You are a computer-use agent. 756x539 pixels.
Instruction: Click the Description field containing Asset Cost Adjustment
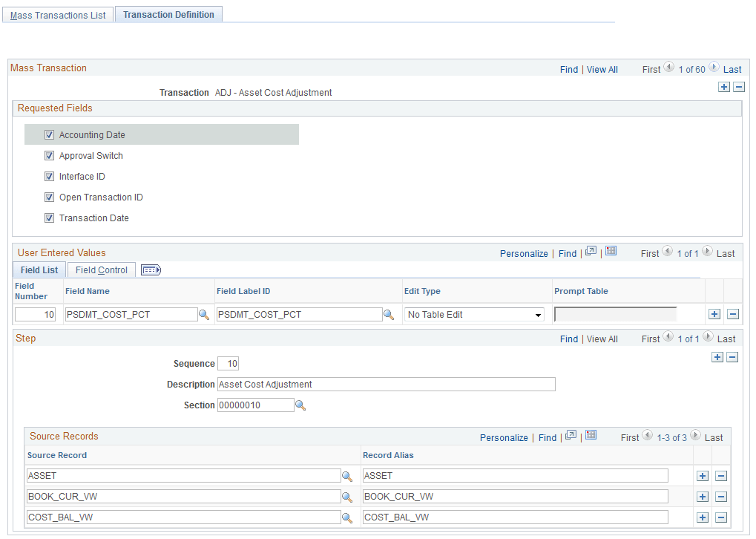[386, 384]
